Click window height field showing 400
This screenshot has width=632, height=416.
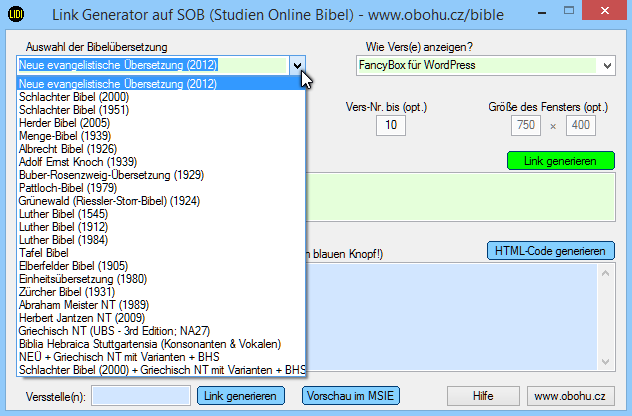[580, 125]
